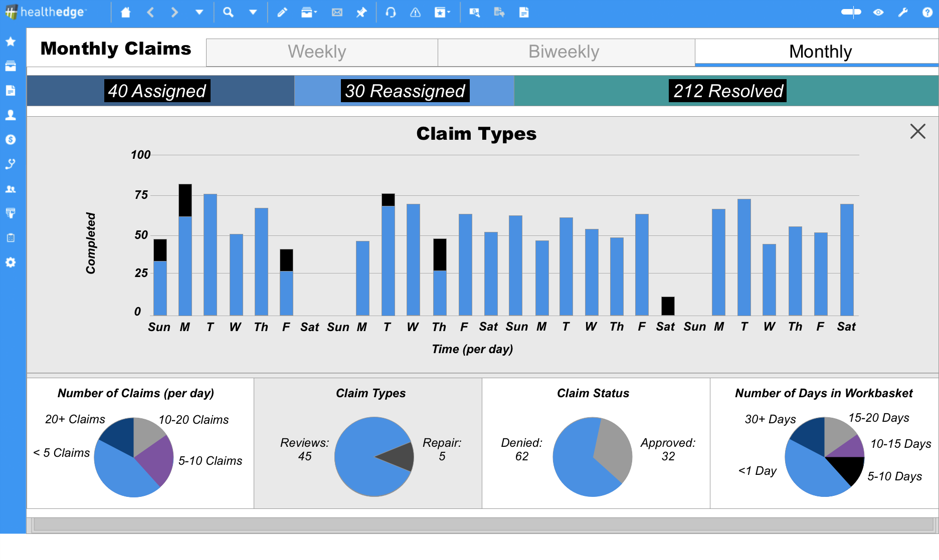Open the inbox tray in sidebar
Viewport: 939px width, 560px height.
(x=11, y=66)
